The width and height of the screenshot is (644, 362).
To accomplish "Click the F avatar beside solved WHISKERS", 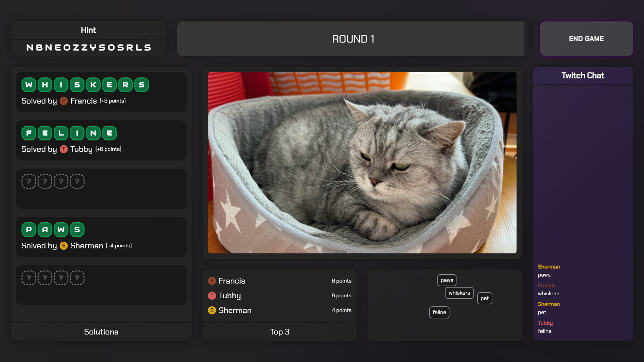I will 63,101.
